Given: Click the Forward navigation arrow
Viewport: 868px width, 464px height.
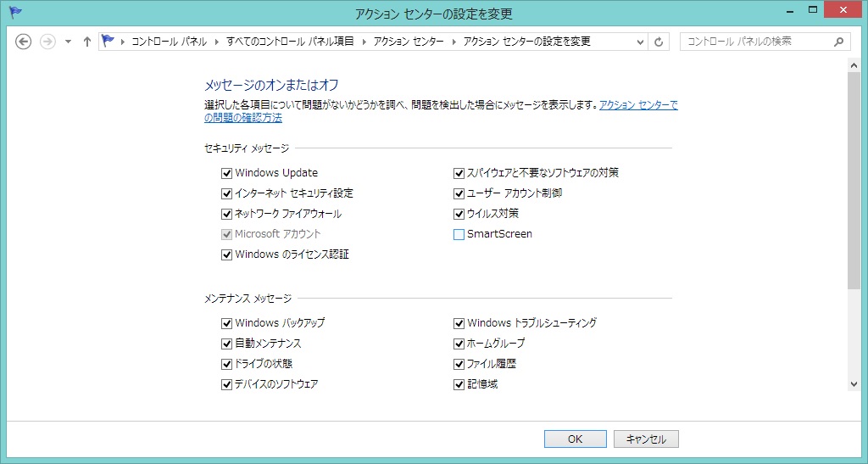Looking at the screenshot, I should (x=47, y=42).
